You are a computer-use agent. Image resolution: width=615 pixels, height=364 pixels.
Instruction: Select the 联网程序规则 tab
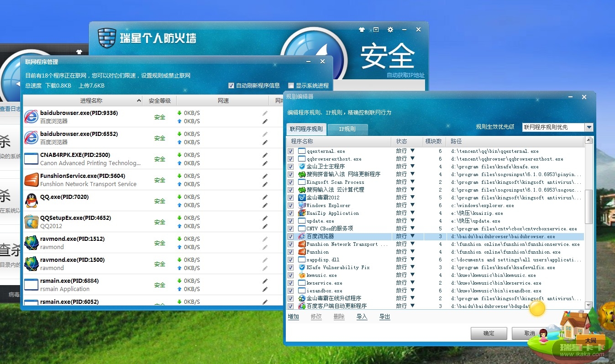pos(306,129)
